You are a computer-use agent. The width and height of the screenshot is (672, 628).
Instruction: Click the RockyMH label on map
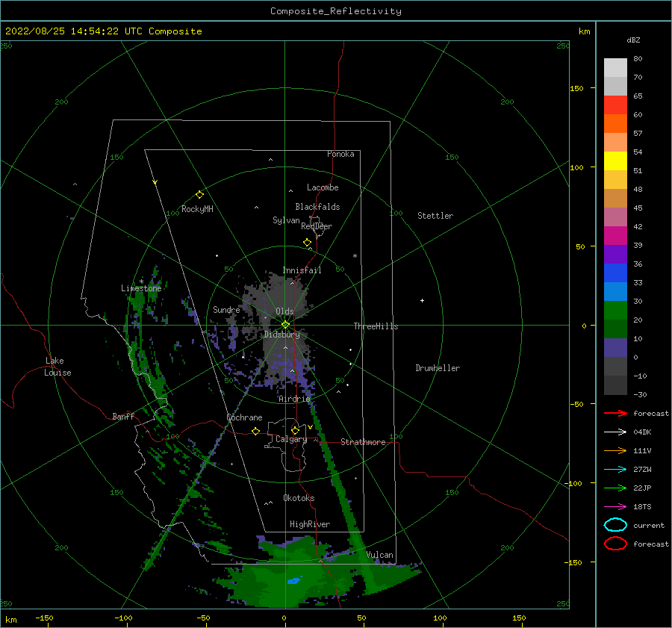click(197, 209)
